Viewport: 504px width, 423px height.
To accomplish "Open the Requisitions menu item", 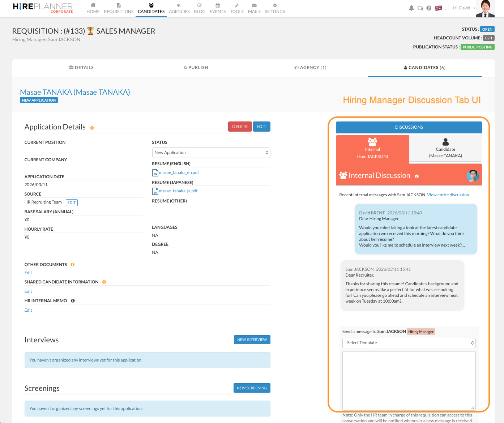I will coord(119,8).
